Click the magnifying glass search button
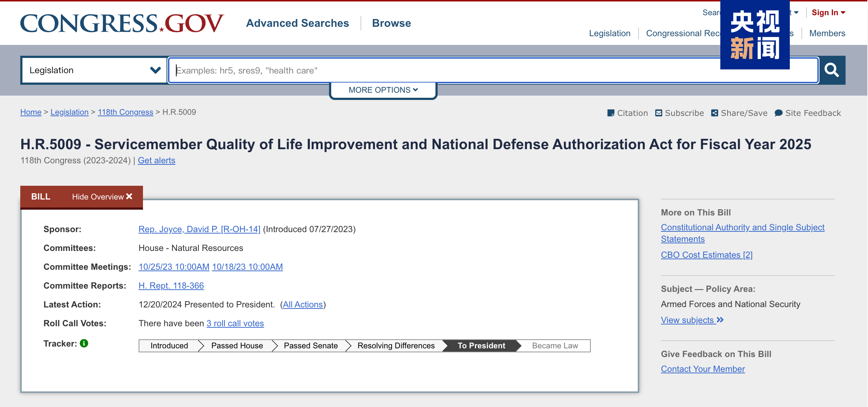Image resolution: width=868 pixels, height=407 pixels. [x=831, y=70]
